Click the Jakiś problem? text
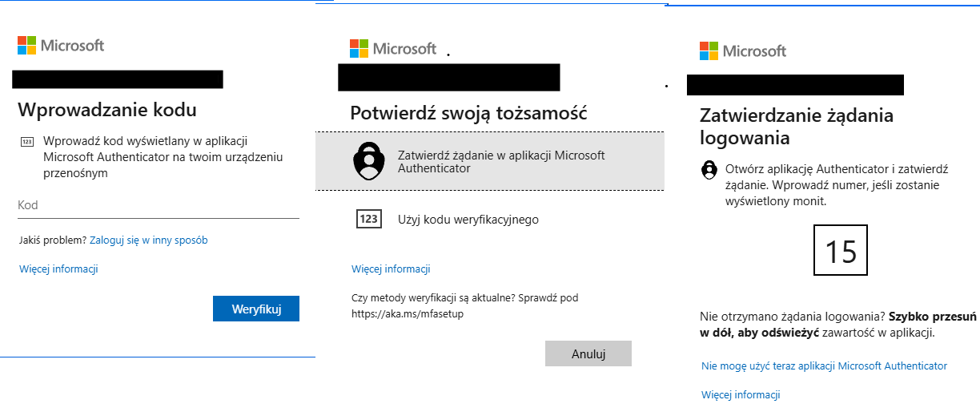Screen dimensions: 980x416 point(53,240)
